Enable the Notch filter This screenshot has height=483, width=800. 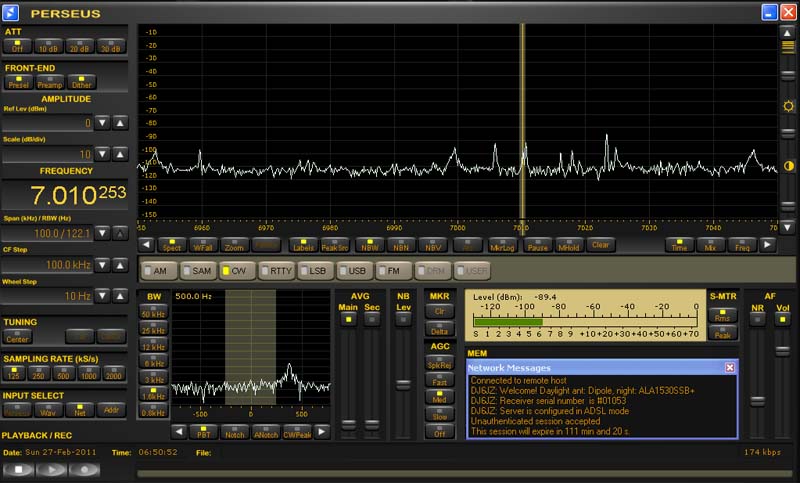point(235,432)
